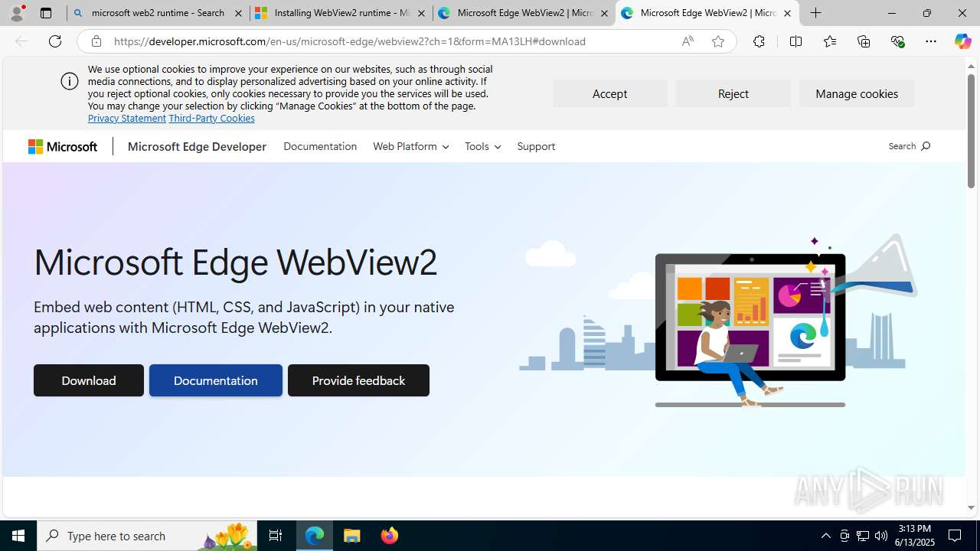This screenshot has width=980, height=551.
Task: Click the Manage cookies button
Action: tap(857, 93)
